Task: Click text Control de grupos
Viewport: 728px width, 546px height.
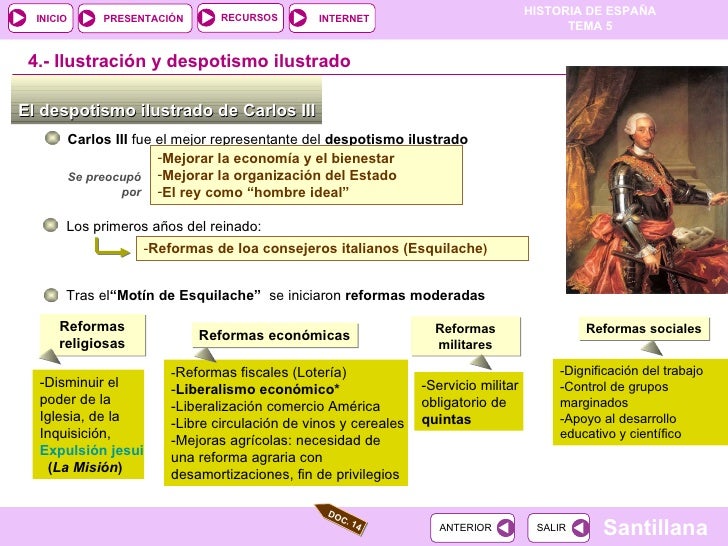Action: [x=614, y=386]
